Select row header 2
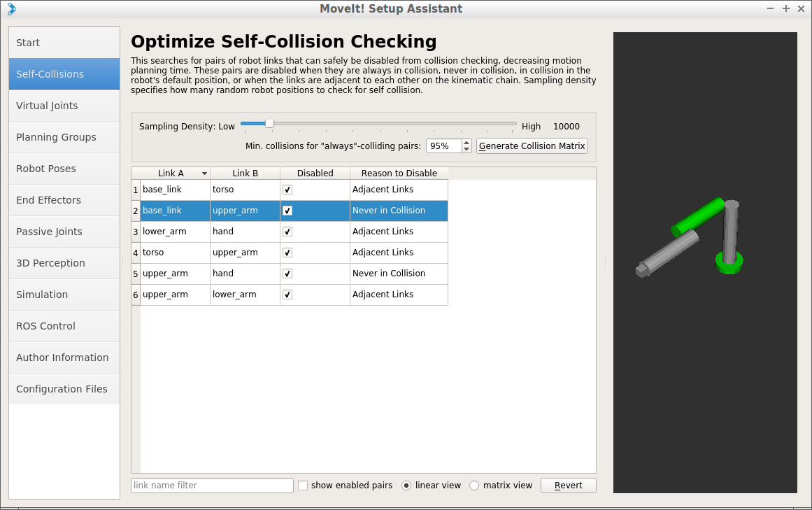The width and height of the screenshot is (812, 510). 136,211
